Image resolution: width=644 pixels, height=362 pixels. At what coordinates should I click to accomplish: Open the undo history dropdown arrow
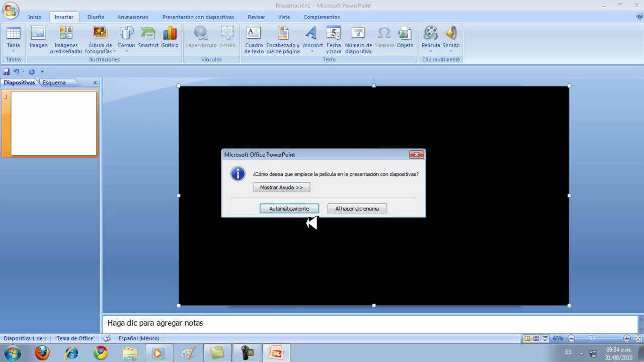pos(23,71)
